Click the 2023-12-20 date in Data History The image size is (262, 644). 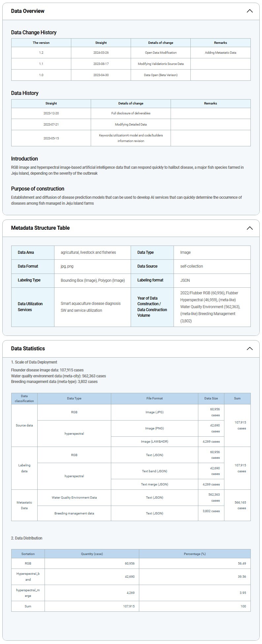(51, 113)
